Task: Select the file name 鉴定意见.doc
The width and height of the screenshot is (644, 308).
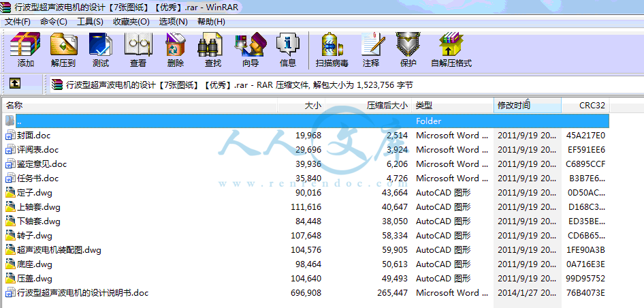Action: tap(42, 164)
